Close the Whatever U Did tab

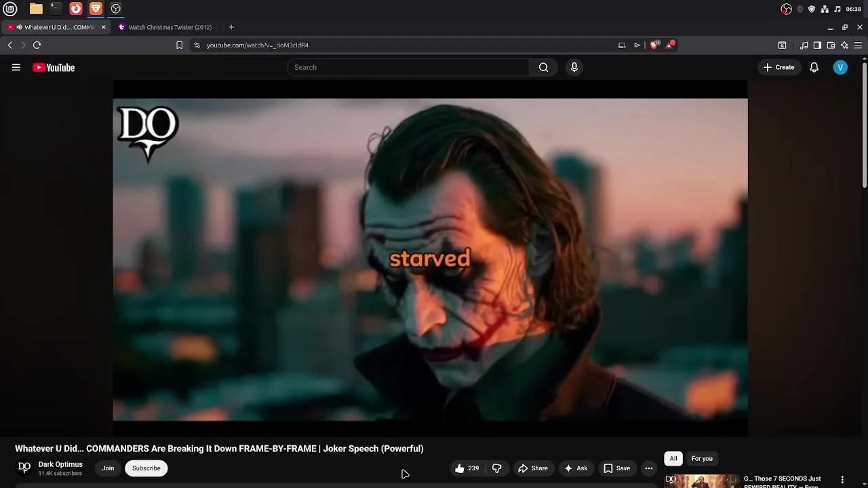tap(104, 27)
